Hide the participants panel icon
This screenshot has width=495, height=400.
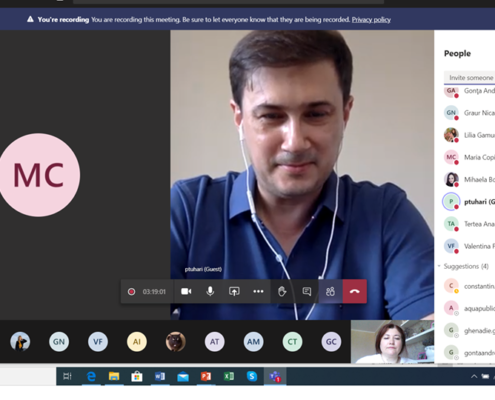coord(330,292)
